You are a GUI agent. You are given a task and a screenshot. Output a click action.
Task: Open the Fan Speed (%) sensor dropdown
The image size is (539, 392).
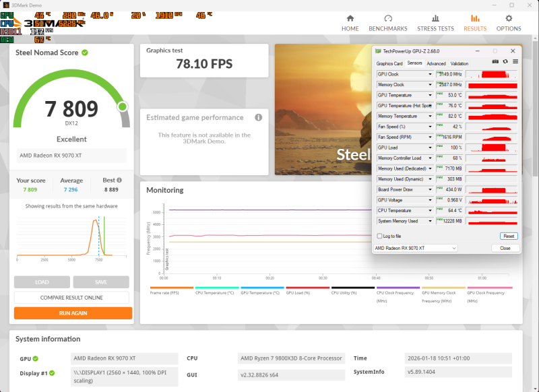coord(430,127)
